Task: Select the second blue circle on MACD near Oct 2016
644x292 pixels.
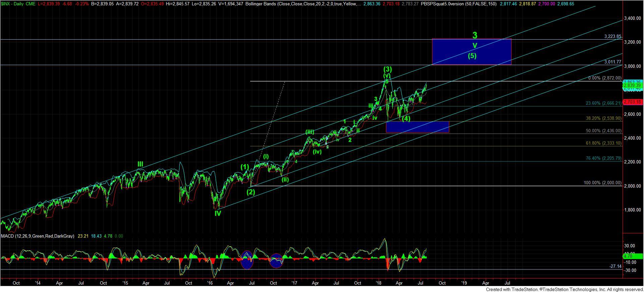Action: 276,261
